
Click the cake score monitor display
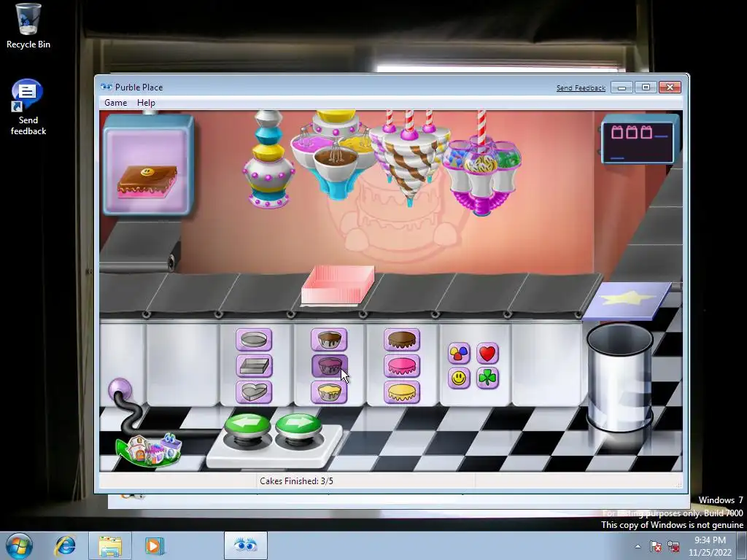(638, 140)
